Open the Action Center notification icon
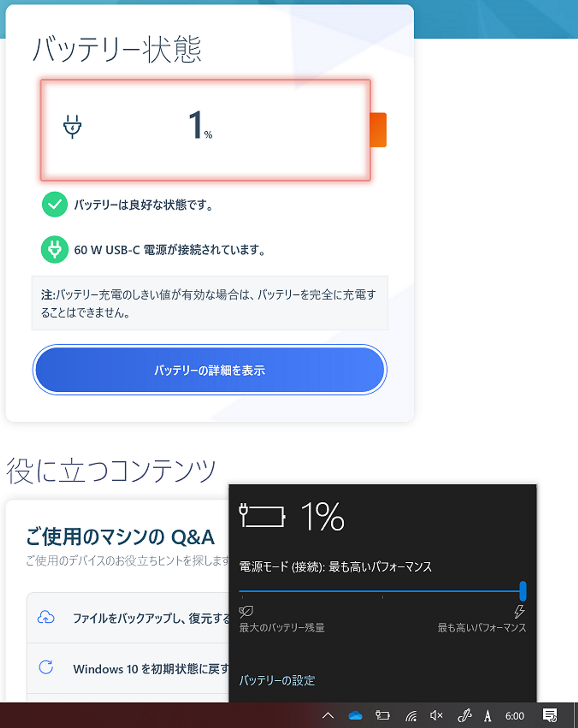The height and width of the screenshot is (728, 578). [x=550, y=716]
